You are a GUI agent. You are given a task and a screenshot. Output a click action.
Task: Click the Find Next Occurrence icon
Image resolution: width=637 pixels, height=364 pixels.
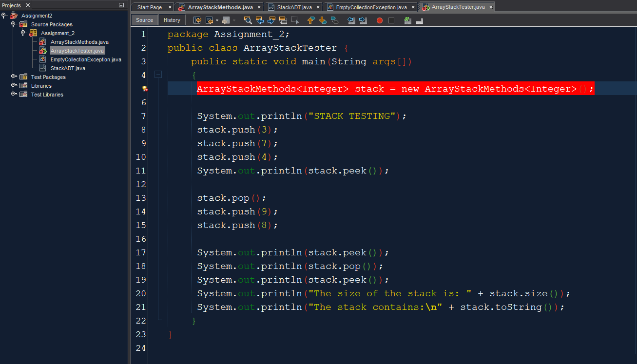click(271, 20)
